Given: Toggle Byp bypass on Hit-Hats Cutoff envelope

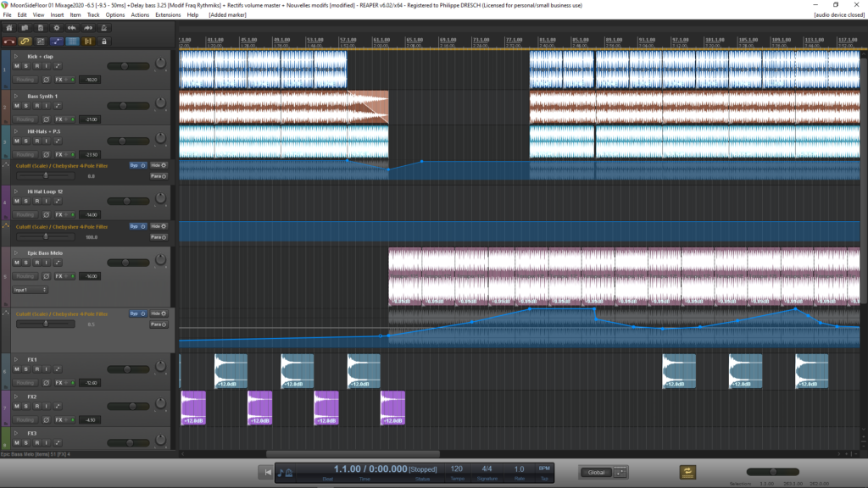Looking at the screenshot, I should 138,165.
